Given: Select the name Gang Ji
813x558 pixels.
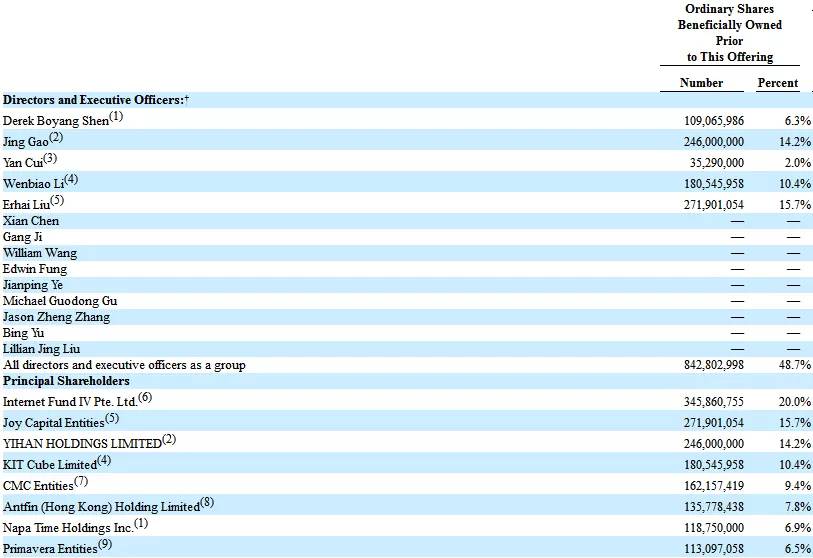Looking at the screenshot, I should tap(22, 237).
